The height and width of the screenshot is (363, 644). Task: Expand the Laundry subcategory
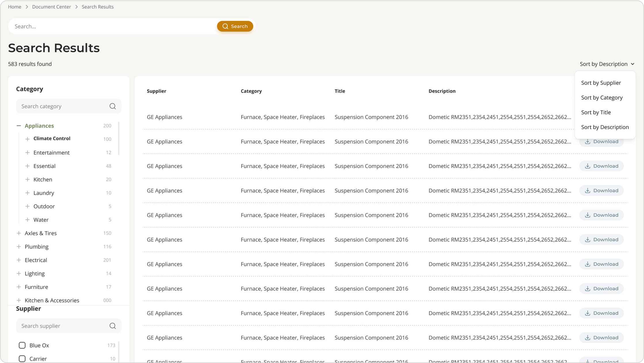(x=27, y=193)
